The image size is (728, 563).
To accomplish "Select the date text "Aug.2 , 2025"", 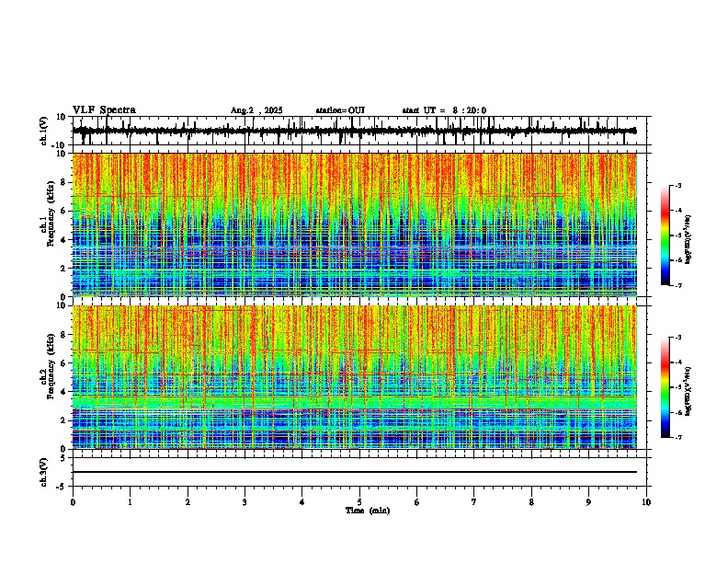I will click(256, 110).
